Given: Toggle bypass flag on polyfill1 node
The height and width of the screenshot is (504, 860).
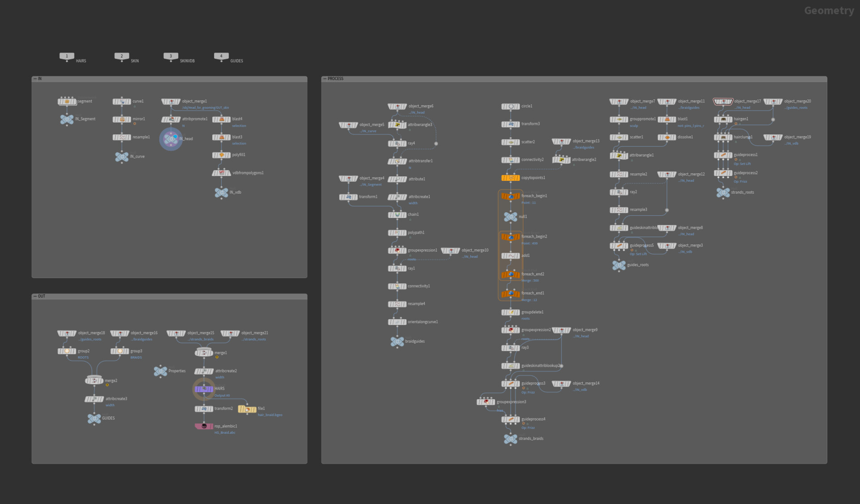Looking at the screenshot, I should point(215,155).
